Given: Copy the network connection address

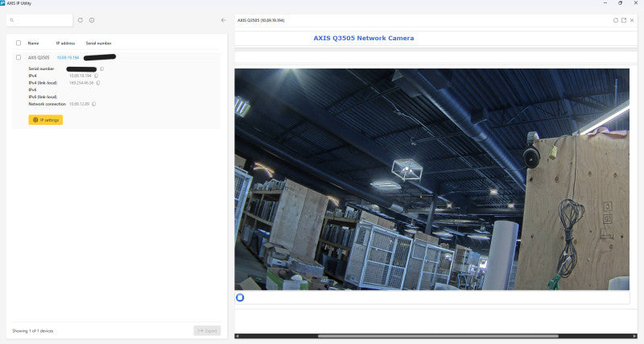Looking at the screenshot, I should pyautogui.click(x=94, y=105).
